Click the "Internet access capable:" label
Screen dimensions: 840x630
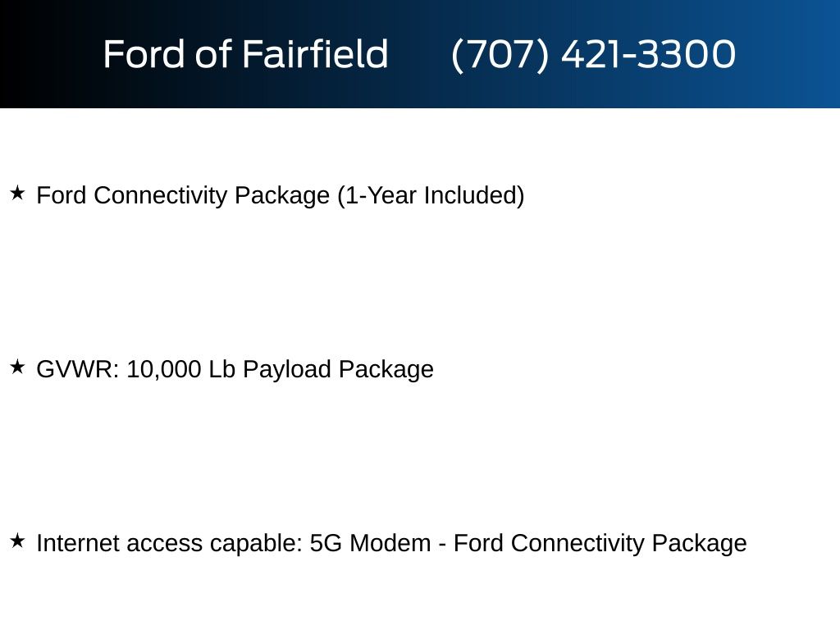pyautogui.click(x=170, y=544)
